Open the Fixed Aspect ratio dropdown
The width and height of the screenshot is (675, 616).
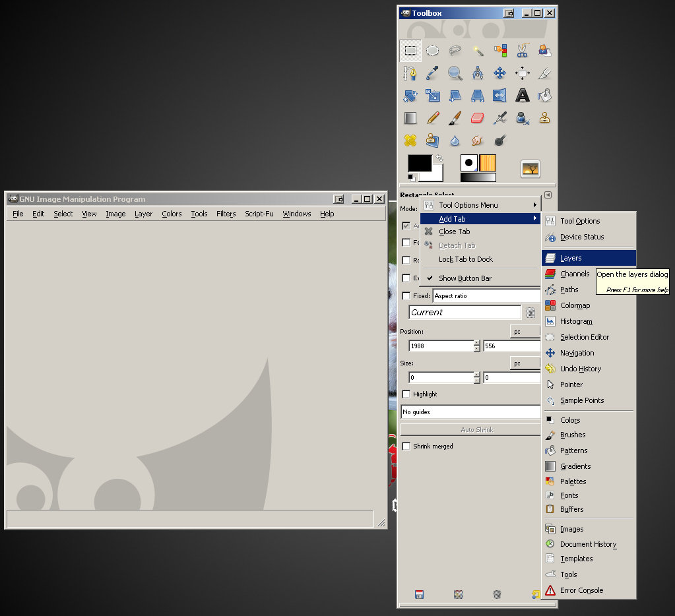tap(486, 296)
